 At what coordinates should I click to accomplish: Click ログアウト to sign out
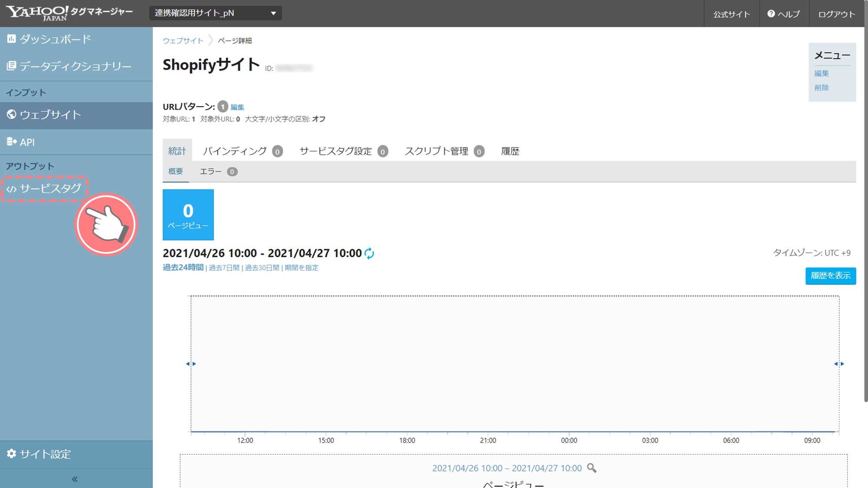click(836, 14)
